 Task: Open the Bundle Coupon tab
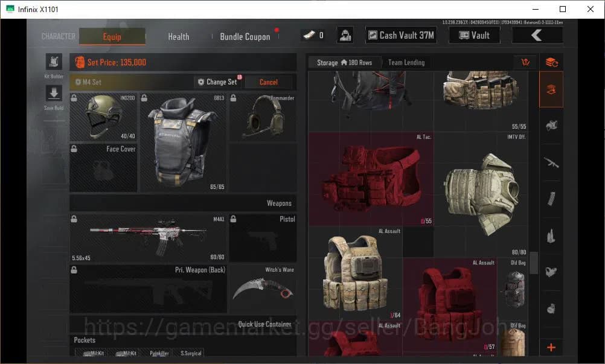click(245, 36)
